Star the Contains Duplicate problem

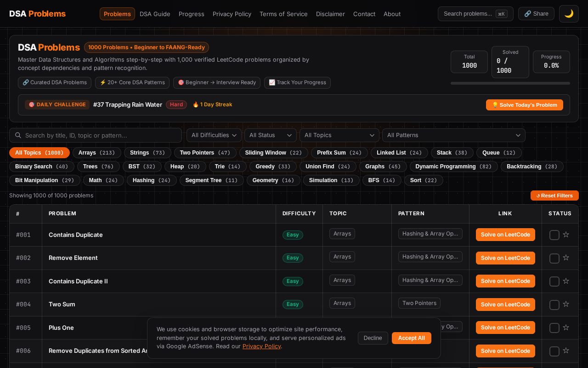566,235
